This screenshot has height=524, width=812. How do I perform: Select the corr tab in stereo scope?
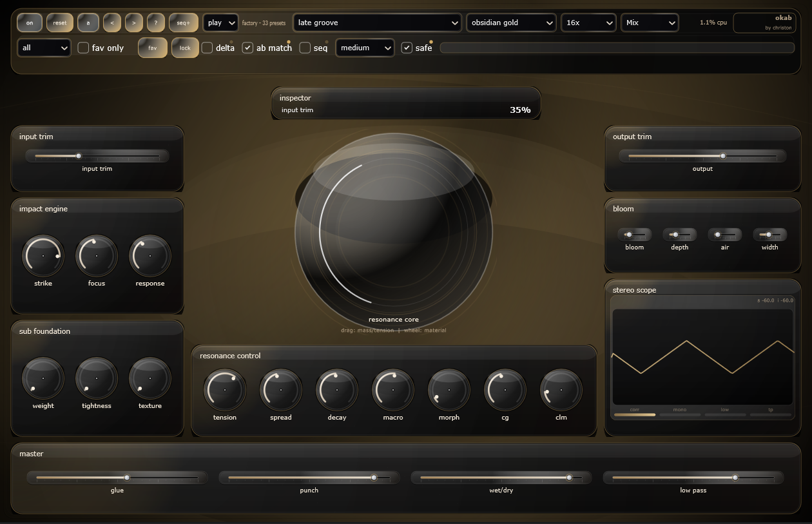click(633, 409)
